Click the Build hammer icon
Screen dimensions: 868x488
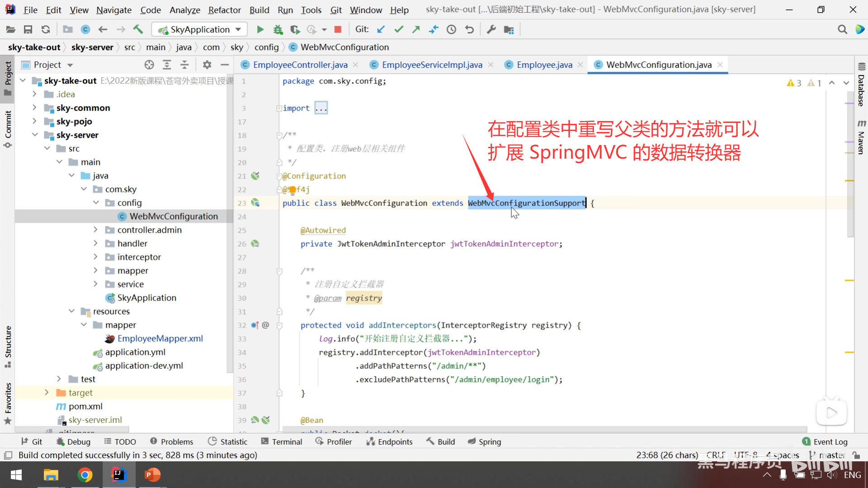(x=138, y=29)
